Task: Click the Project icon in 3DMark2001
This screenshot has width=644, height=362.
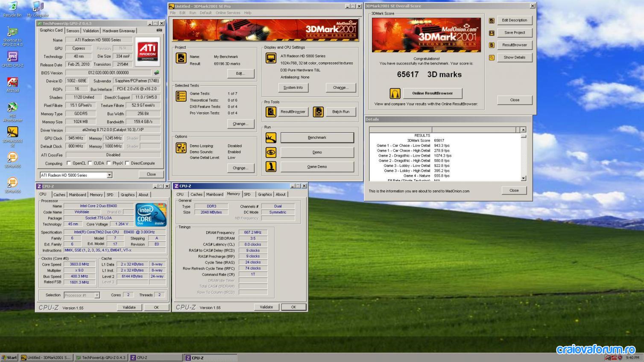Action: [x=181, y=58]
